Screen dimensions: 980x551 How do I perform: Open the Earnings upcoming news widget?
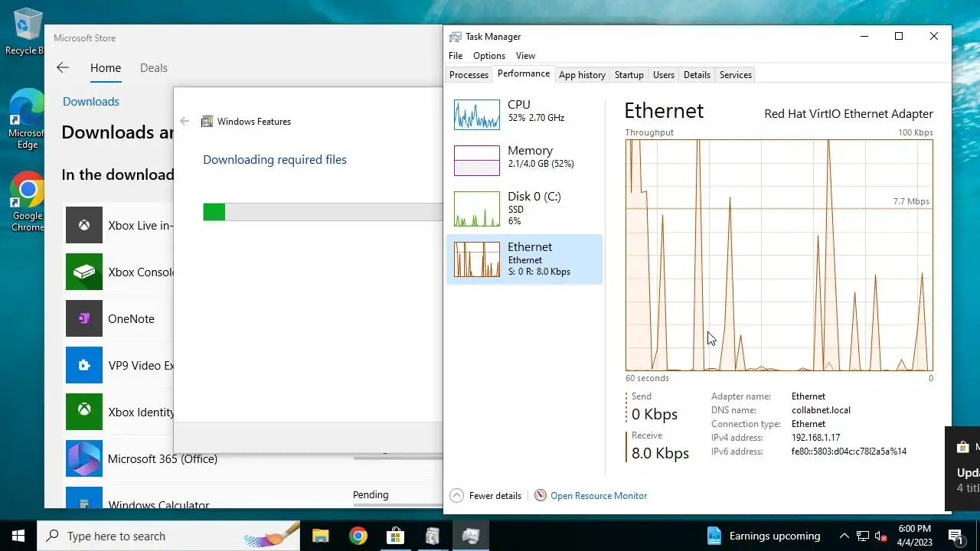click(763, 536)
